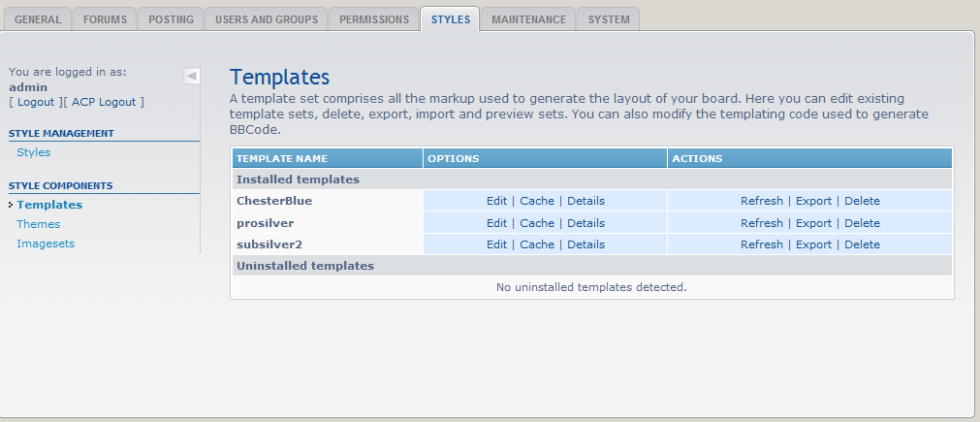The height and width of the screenshot is (422, 980).
Task: Collapse the sidebar menu arrow
Action: pos(192,76)
